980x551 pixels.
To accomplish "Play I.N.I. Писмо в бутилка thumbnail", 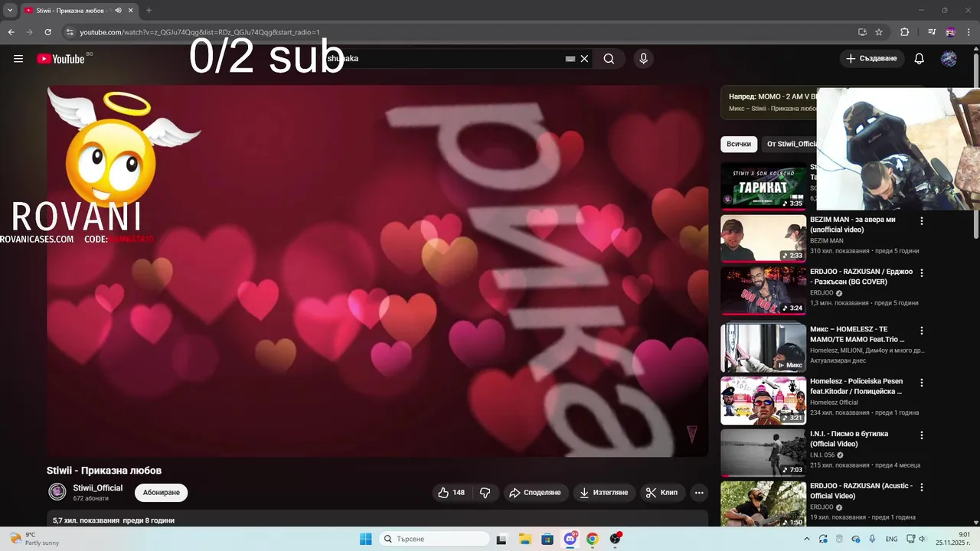I will (763, 452).
